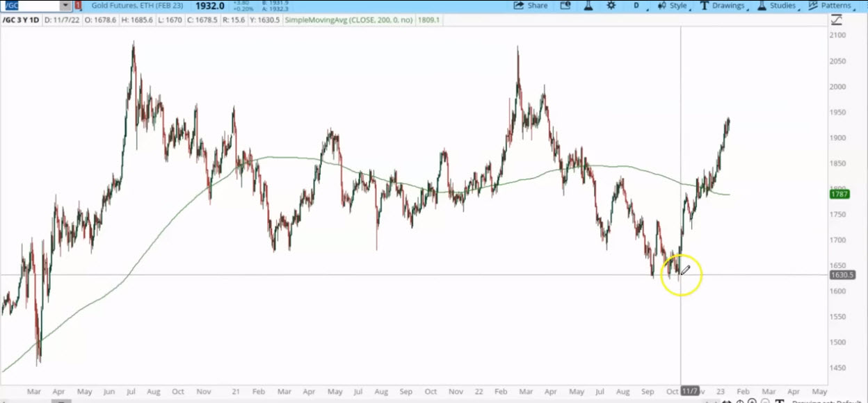Select the text Drawings T icon
This screenshot has height=403, width=868.
click(704, 6)
